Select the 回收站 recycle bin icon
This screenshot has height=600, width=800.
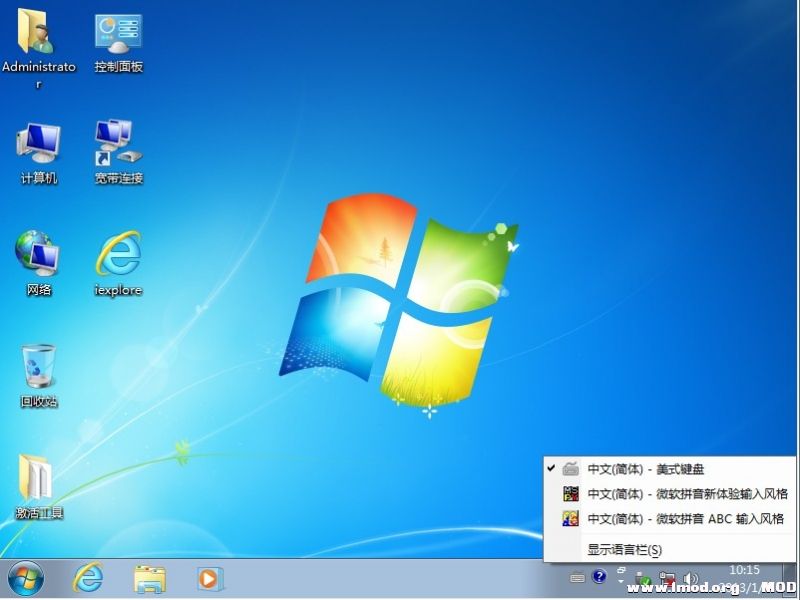[x=38, y=367]
